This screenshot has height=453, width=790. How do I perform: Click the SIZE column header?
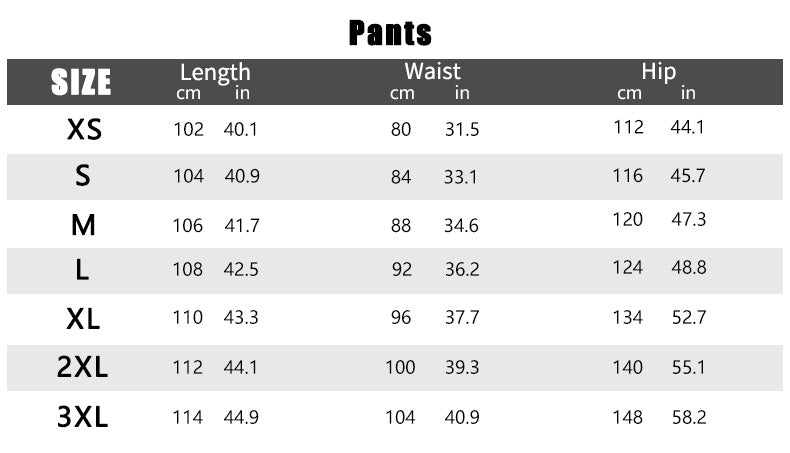point(81,82)
